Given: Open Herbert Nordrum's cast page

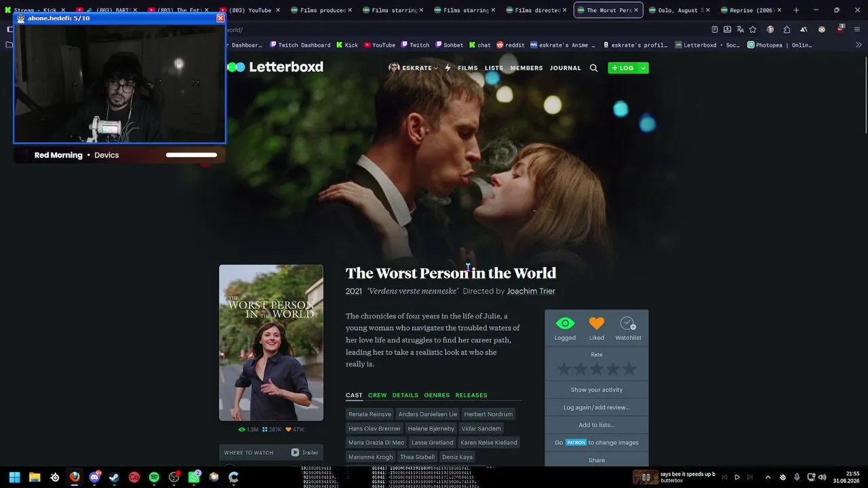Looking at the screenshot, I should 488,414.
